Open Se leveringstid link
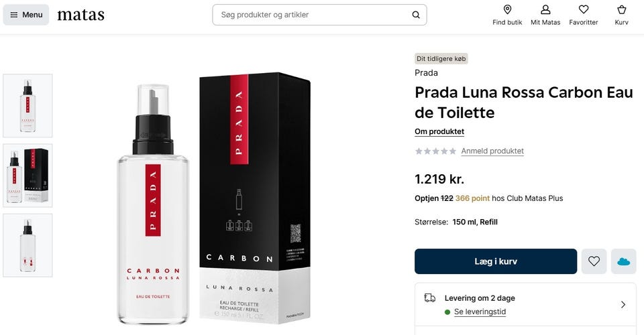644x335 pixels. tap(480, 312)
